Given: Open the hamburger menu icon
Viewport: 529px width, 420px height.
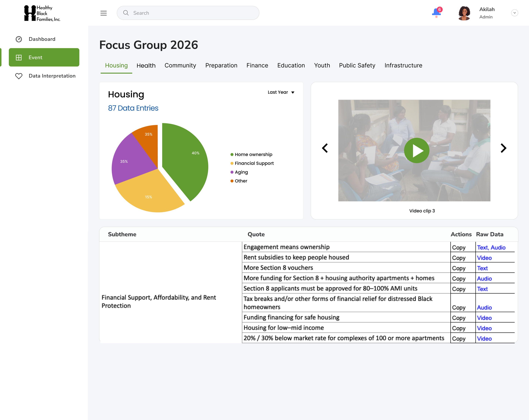Looking at the screenshot, I should (104, 13).
